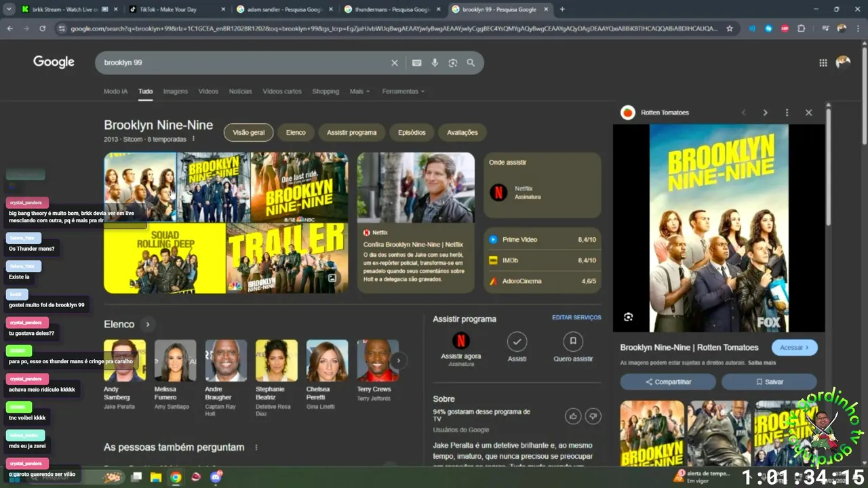Open the Google account profile avatar

pos(843,62)
